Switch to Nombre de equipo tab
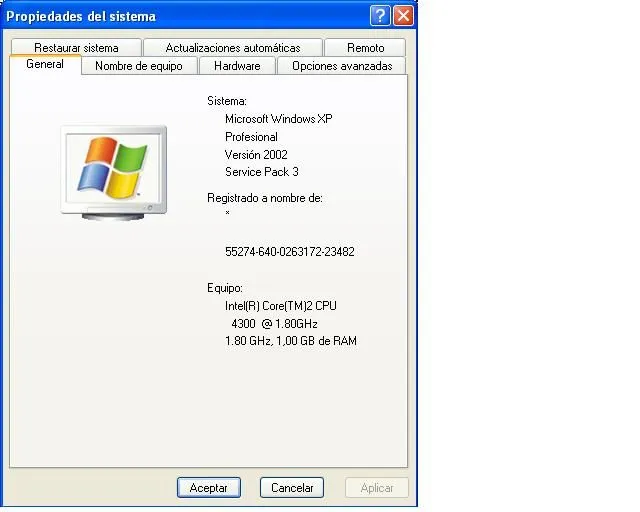 pyautogui.click(x=139, y=66)
